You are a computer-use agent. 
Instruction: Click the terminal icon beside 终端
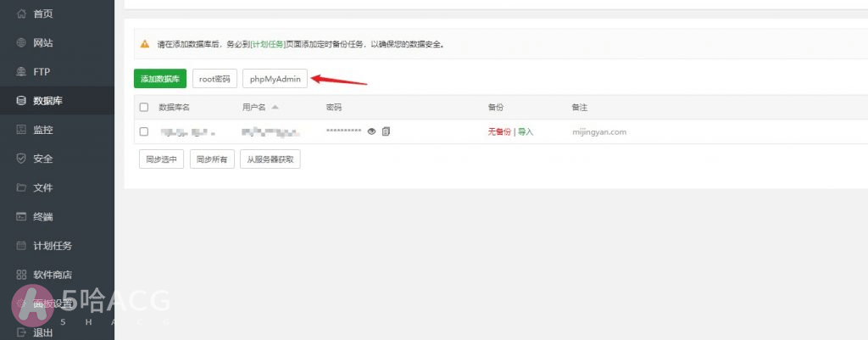coord(21,216)
